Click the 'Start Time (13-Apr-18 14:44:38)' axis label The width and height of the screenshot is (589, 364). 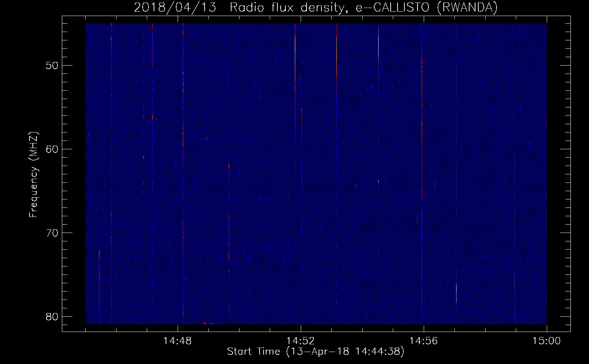[x=316, y=352]
